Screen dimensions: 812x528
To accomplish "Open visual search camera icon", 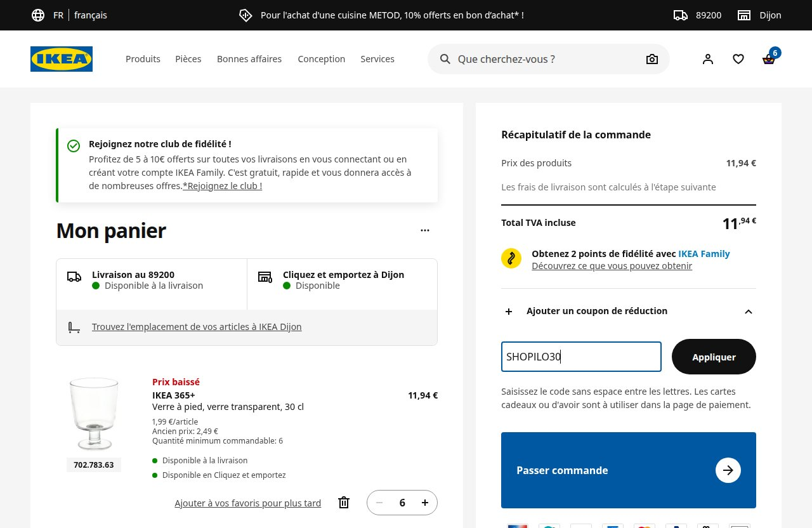I will 652,59.
